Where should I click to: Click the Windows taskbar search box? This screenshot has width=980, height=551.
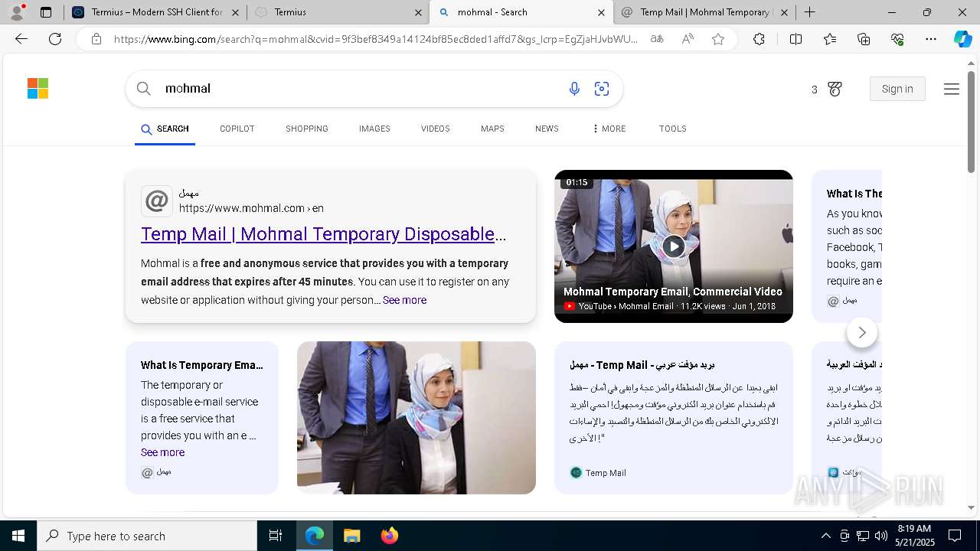pyautogui.click(x=147, y=536)
